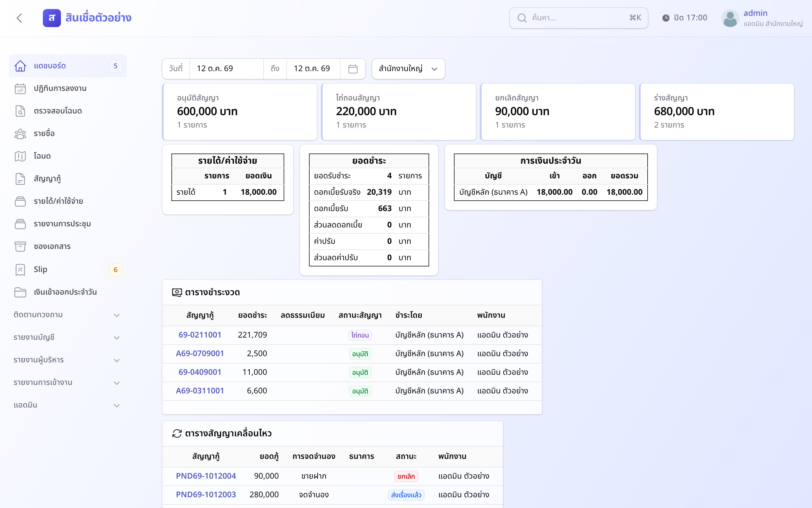This screenshot has width=812, height=508.
Task: Expand the ติดตามทวงถาม section
Action: 67,315
